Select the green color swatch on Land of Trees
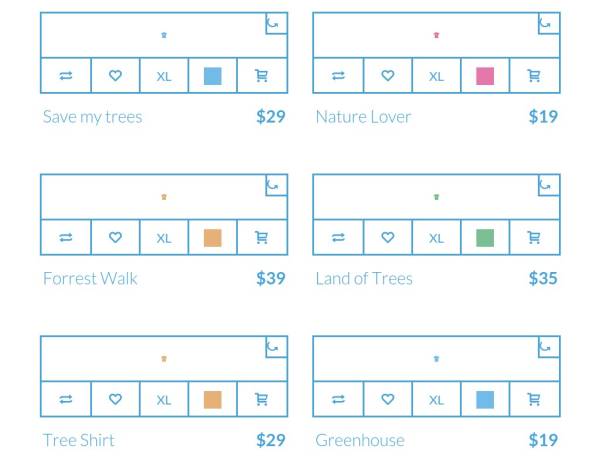This screenshot has height=469, width=600. [485, 238]
